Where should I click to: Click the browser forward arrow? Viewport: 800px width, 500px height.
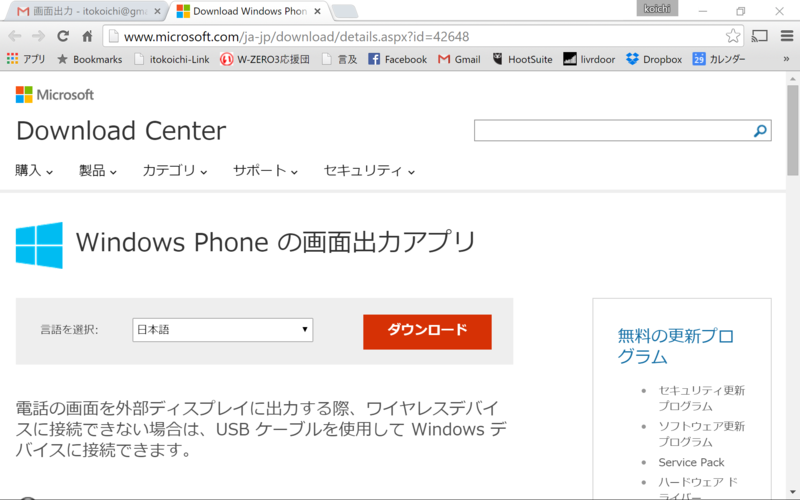click(38, 36)
